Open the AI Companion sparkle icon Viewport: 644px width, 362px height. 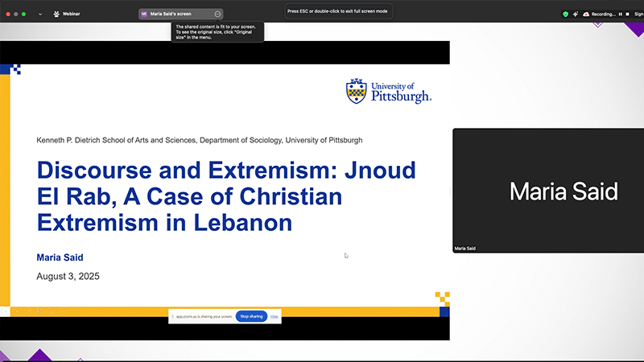click(x=576, y=14)
